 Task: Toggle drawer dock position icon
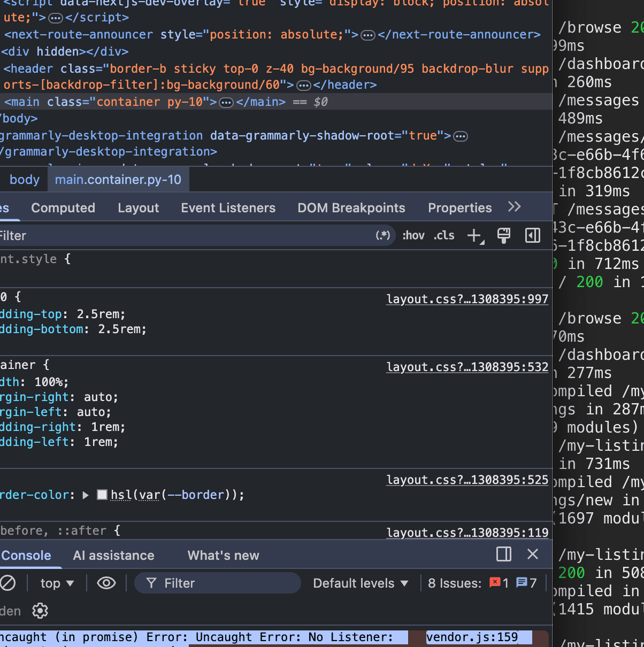coord(504,554)
